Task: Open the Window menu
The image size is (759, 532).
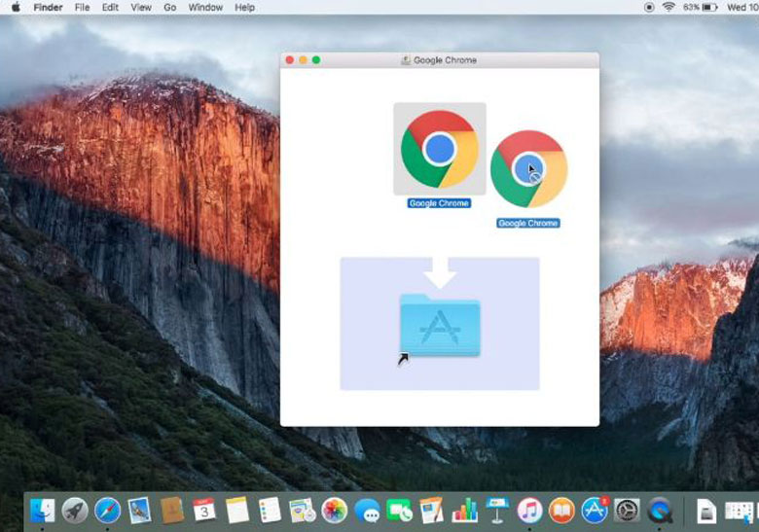Action: coord(205,7)
